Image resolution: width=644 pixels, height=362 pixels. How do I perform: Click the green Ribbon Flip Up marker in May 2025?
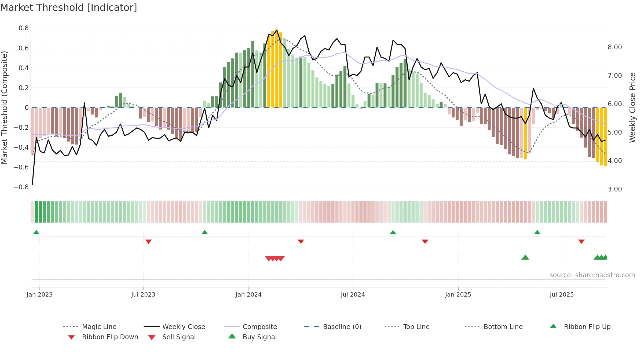tap(537, 232)
